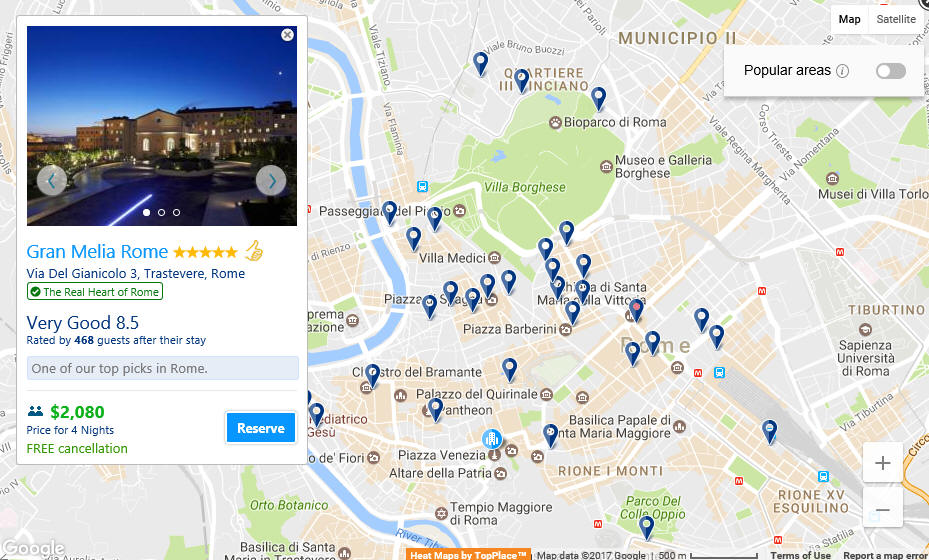Viewport: 929px width, 560px height.
Task: Zoom in on the map
Action: coord(882,462)
